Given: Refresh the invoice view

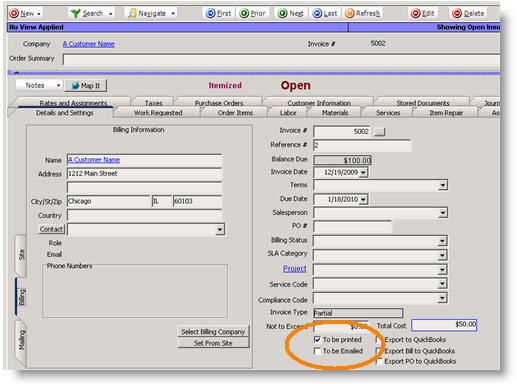Looking at the screenshot, I should tap(363, 13).
